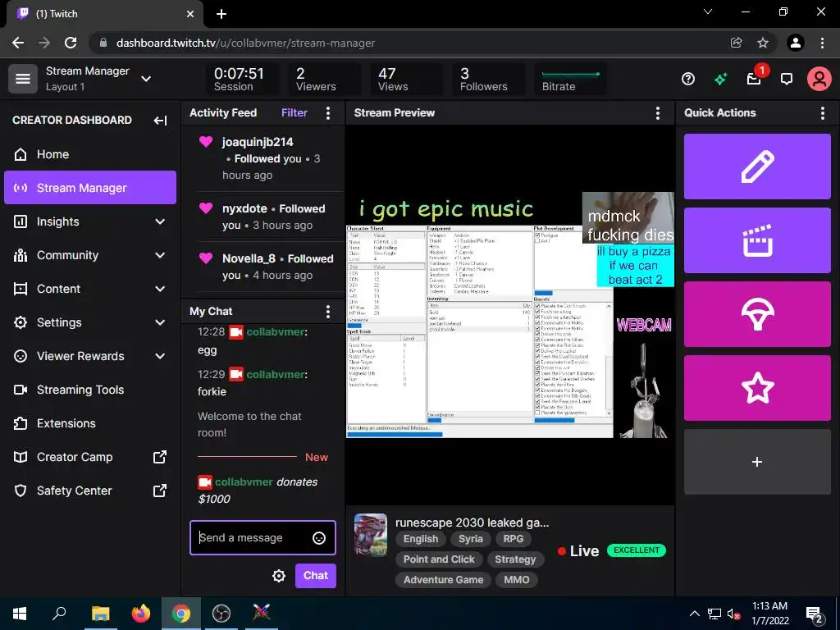
Task: Collapse the Creator Dashboard sidebar
Action: (160, 120)
